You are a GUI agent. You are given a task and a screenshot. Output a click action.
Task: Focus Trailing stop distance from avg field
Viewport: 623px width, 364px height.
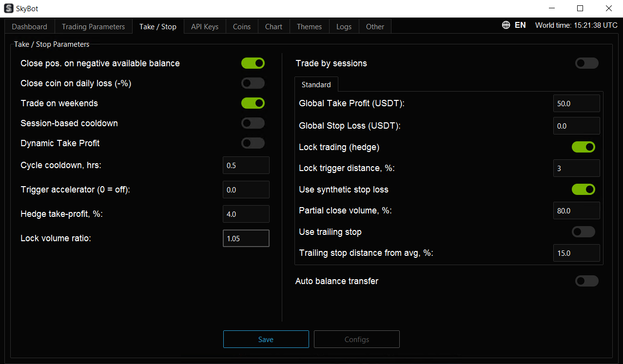pos(577,253)
